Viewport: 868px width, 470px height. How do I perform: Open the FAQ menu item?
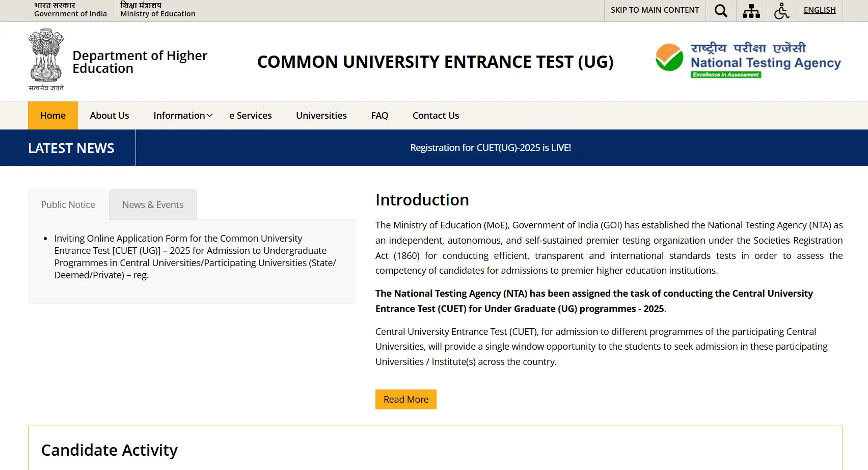click(379, 115)
